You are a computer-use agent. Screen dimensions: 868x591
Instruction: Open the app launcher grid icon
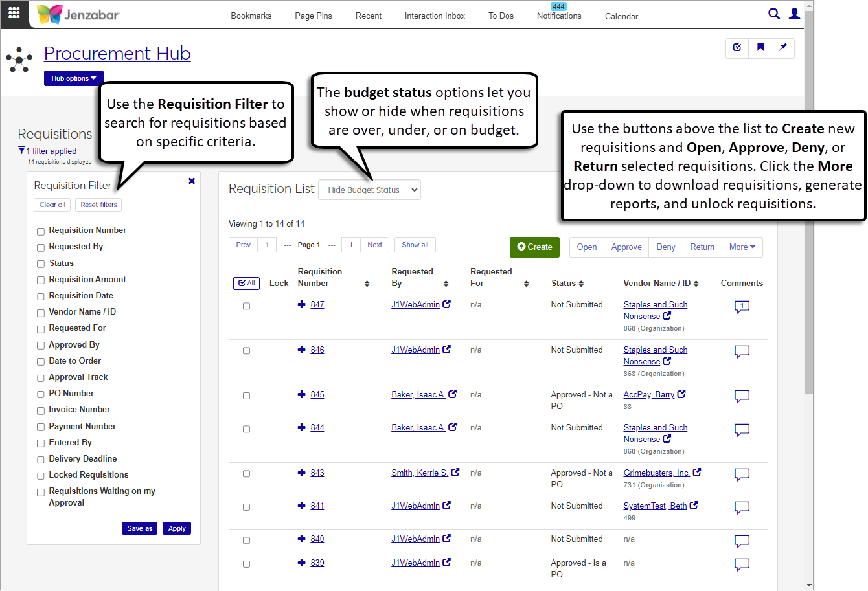pos(14,13)
